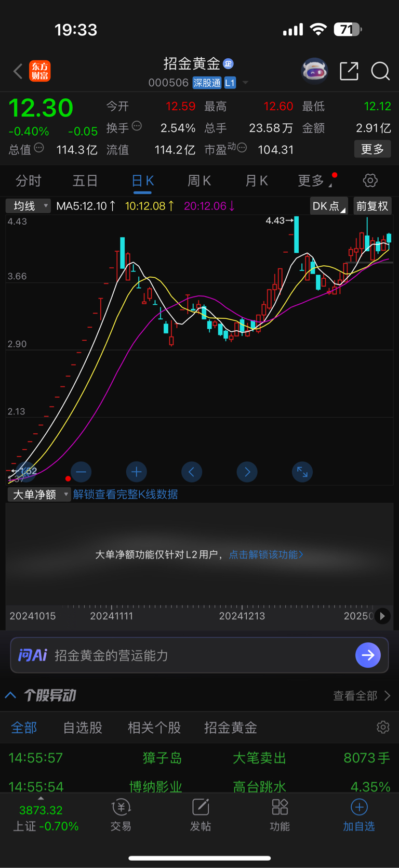Tap MA5:12.10 indicator value
The width and height of the screenshot is (399, 868).
tap(86, 206)
